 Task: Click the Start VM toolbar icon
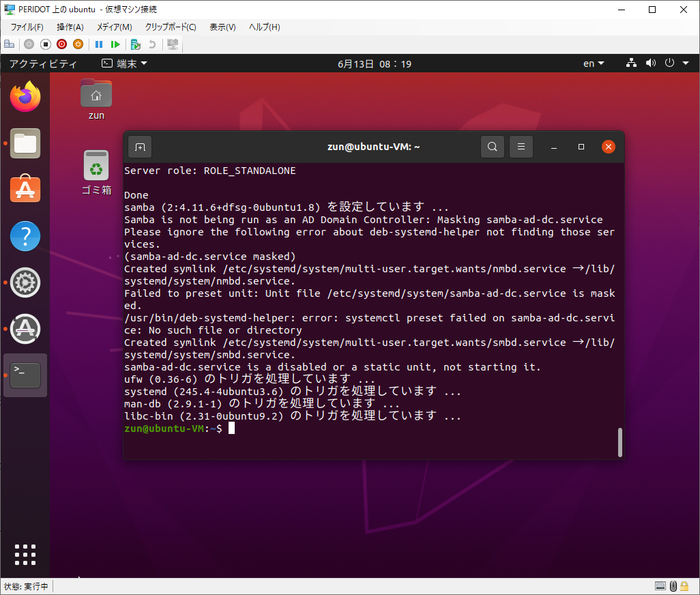(x=29, y=44)
